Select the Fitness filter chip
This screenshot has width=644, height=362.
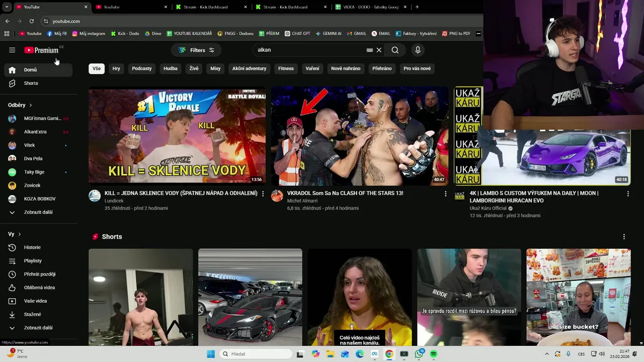[286, 68]
